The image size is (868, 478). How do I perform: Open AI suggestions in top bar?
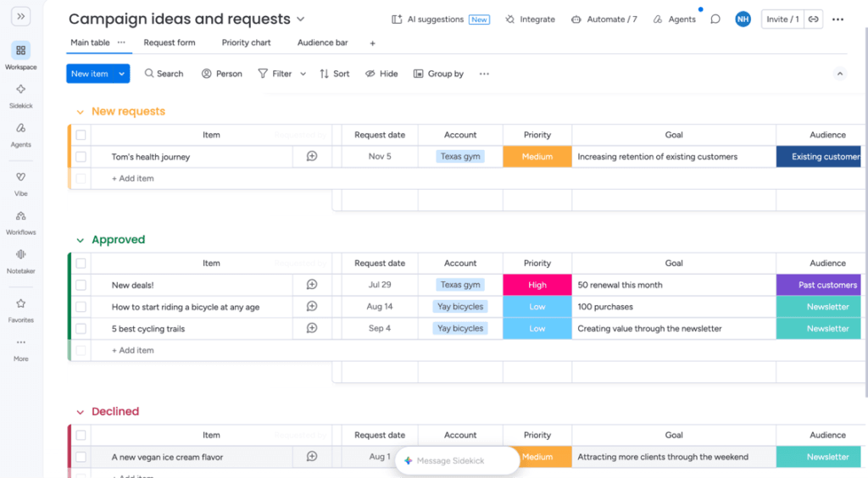pyautogui.click(x=440, y=19)
